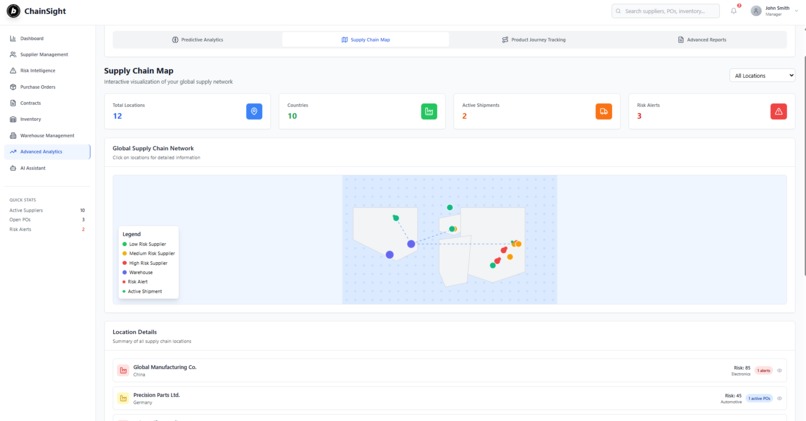
Task: Click the Global Manufacturing Co. factory icon
Action: pyautogui.click(x=123, y=370)
